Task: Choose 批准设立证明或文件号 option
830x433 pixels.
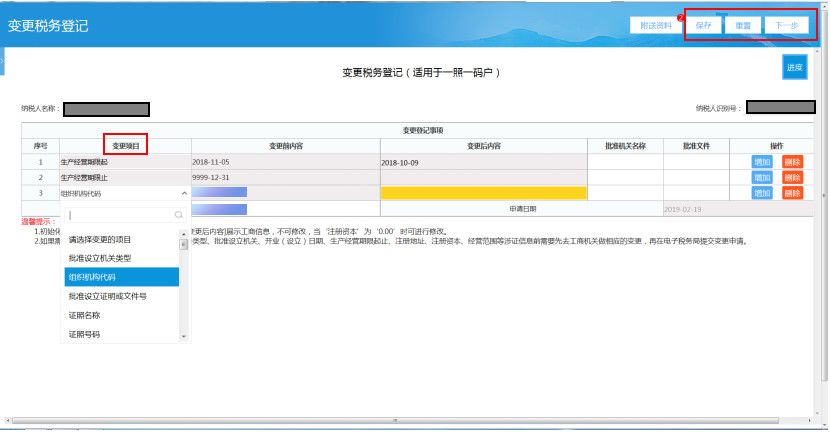Action: [x=107, y=296]
